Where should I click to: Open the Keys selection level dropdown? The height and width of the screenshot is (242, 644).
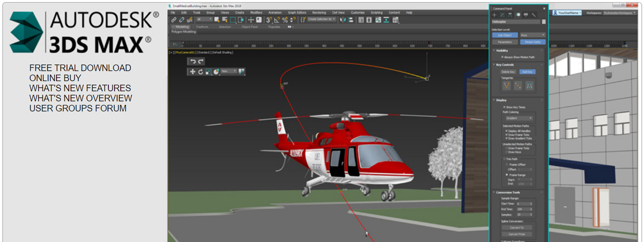tap(533, 35)
